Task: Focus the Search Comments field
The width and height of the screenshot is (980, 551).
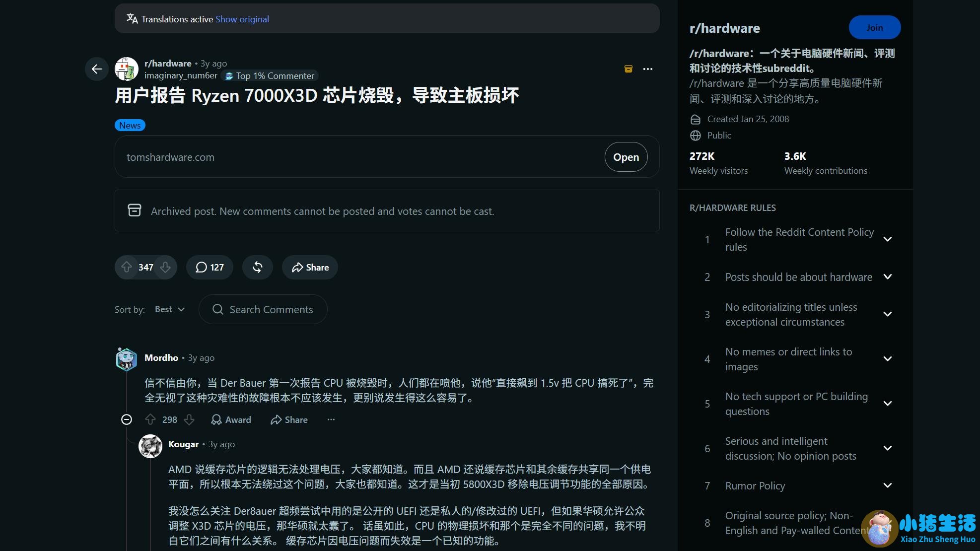Action: coord(263,309)
